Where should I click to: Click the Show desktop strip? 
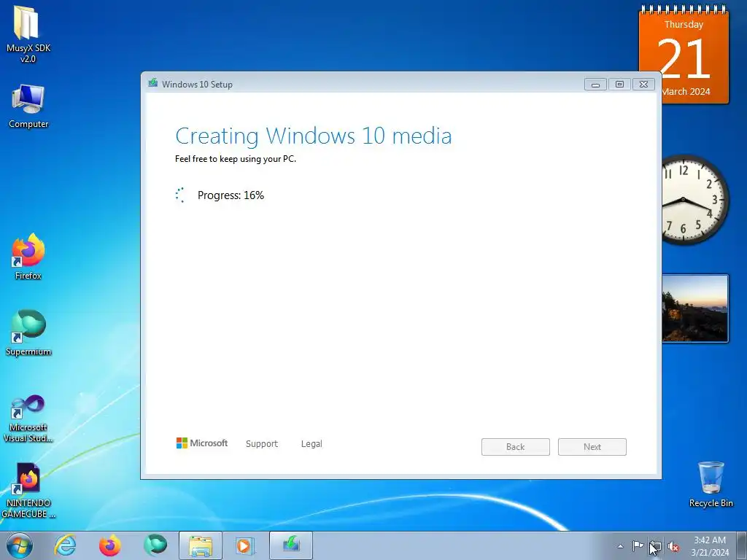point(742,545)
